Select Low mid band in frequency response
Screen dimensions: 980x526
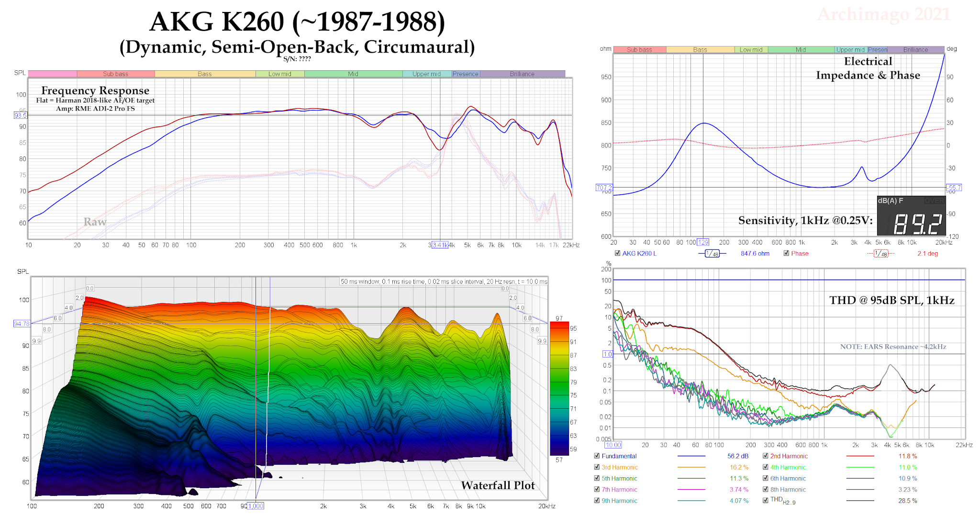pos(280,74)
